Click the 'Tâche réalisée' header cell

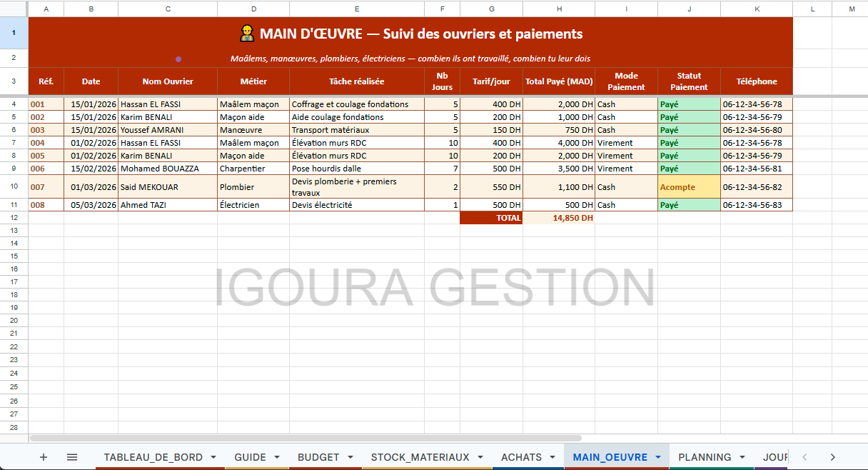(357, 81)
